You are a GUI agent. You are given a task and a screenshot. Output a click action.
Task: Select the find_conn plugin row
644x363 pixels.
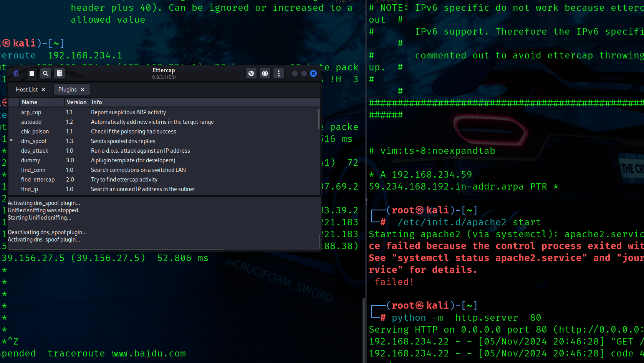tap(164, 170)
